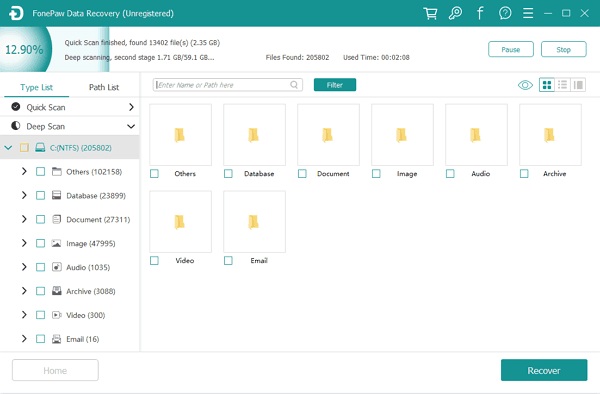Go back with the Home button
The width and height of the screenshot is (600, 394).
[55, 370]
